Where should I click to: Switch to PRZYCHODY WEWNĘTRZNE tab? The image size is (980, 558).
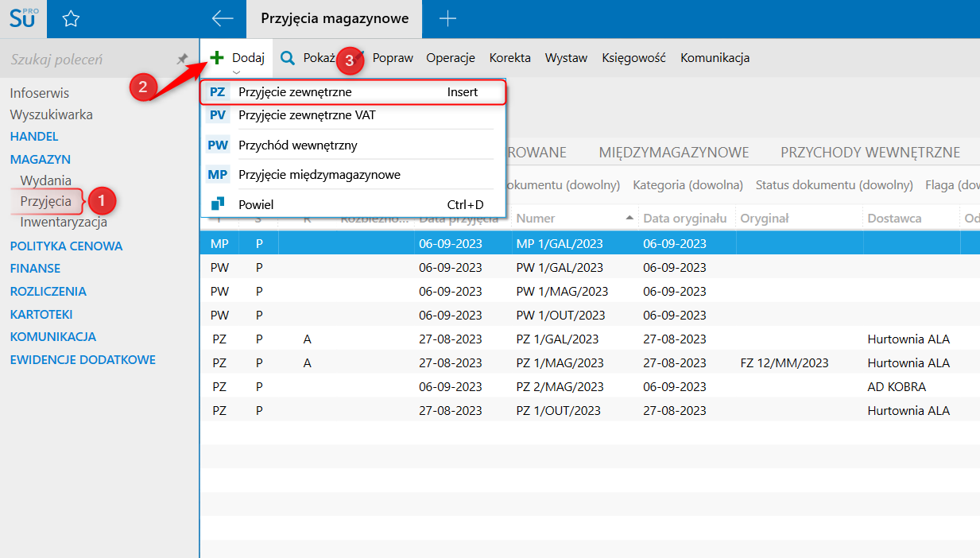coord(870,153)
